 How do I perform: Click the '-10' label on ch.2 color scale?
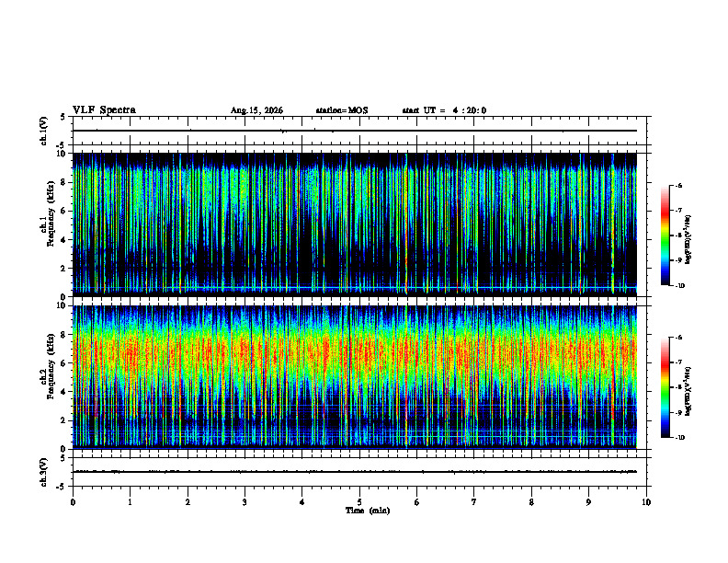pyautogui.click(x=679, y=438)
